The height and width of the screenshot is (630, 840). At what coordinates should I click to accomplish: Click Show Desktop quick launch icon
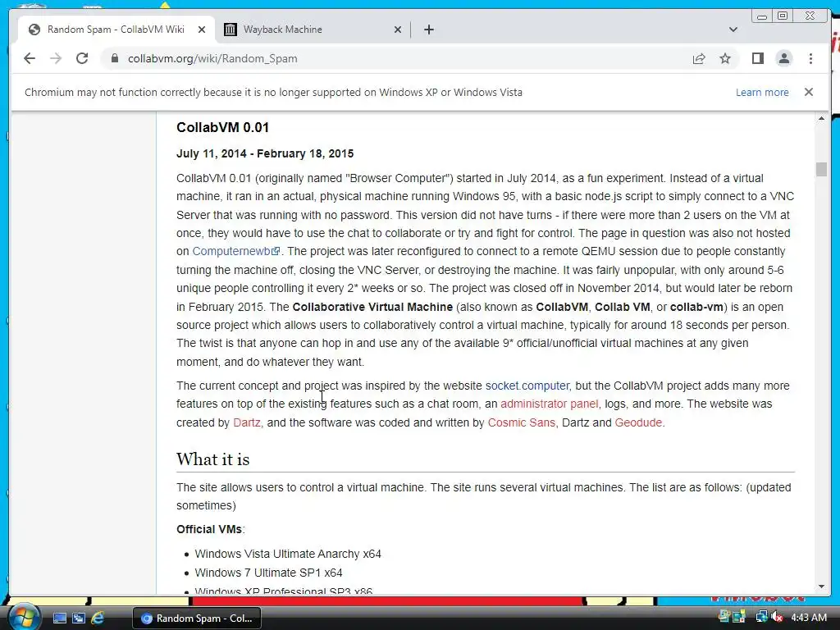[x=59, y=619]
